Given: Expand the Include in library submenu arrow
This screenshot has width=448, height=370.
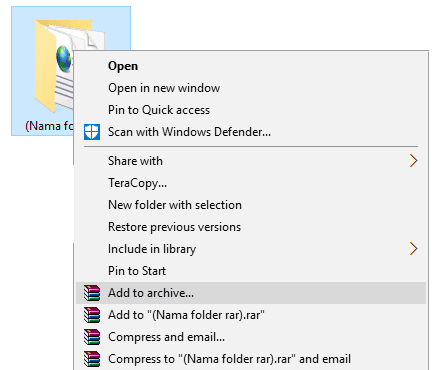Looking at the screenshot, I should 414,249.
